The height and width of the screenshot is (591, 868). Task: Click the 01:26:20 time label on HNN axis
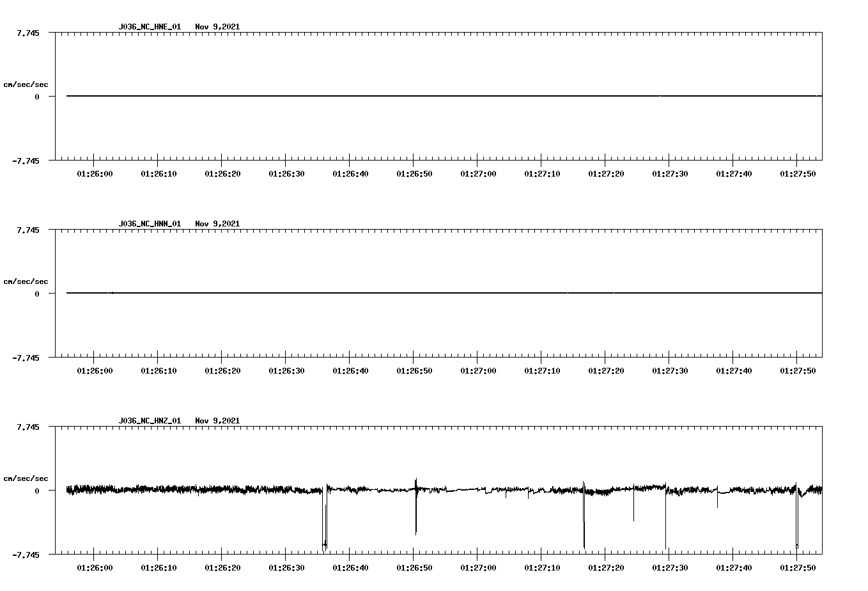222,371
